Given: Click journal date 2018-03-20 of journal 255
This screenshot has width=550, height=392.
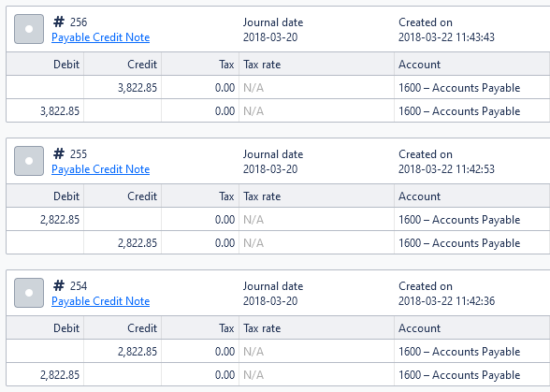Looking at the screenshot, I should pos(270,169).
